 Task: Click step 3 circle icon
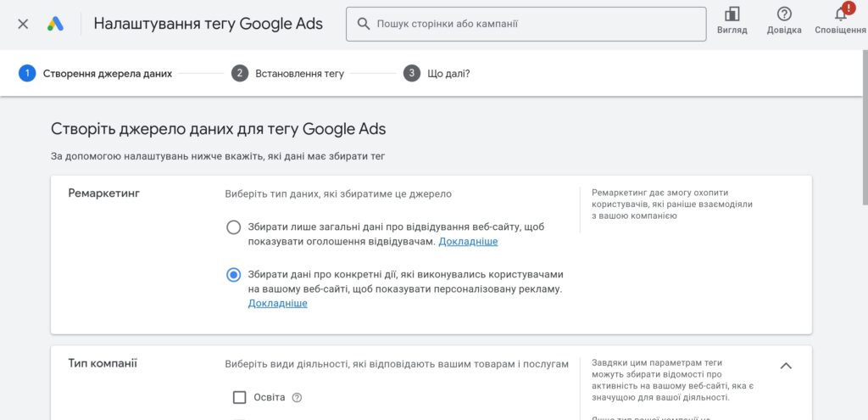pos(412,74)
